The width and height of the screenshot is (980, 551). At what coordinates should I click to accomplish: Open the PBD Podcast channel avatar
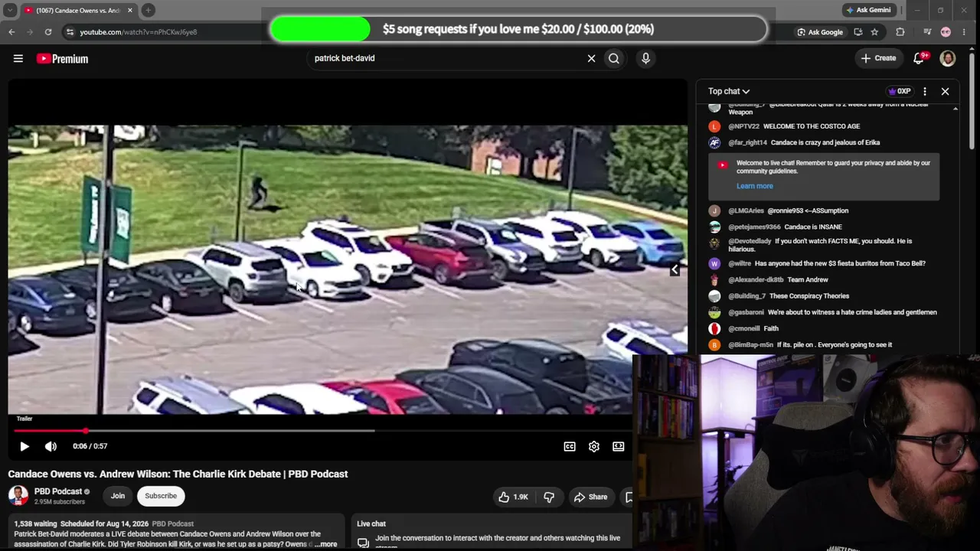(18, 496)
